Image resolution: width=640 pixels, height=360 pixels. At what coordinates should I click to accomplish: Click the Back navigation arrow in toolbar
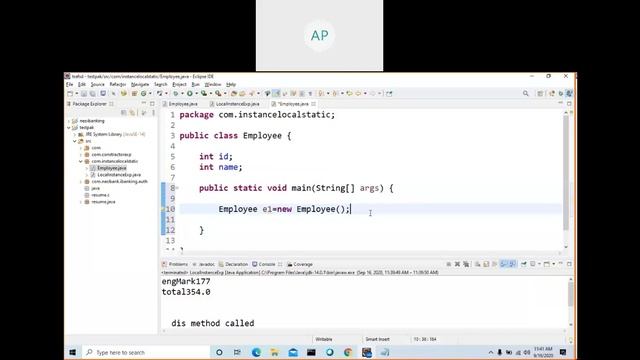click(x=358, y=93)
